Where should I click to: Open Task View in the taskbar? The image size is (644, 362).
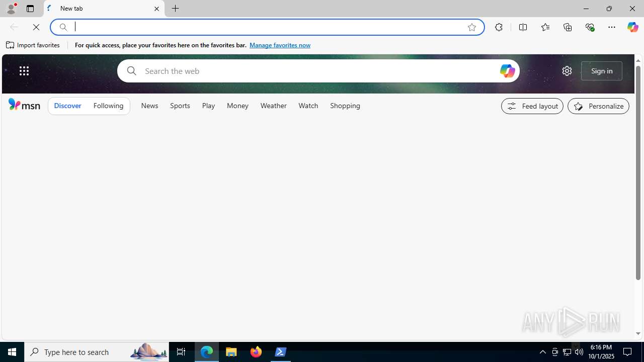click(181, 352)
